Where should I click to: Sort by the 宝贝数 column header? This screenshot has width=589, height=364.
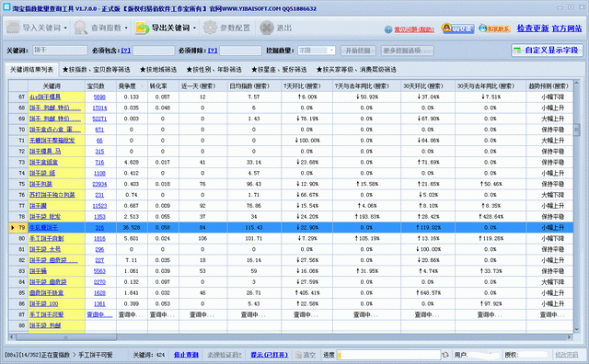100,85
